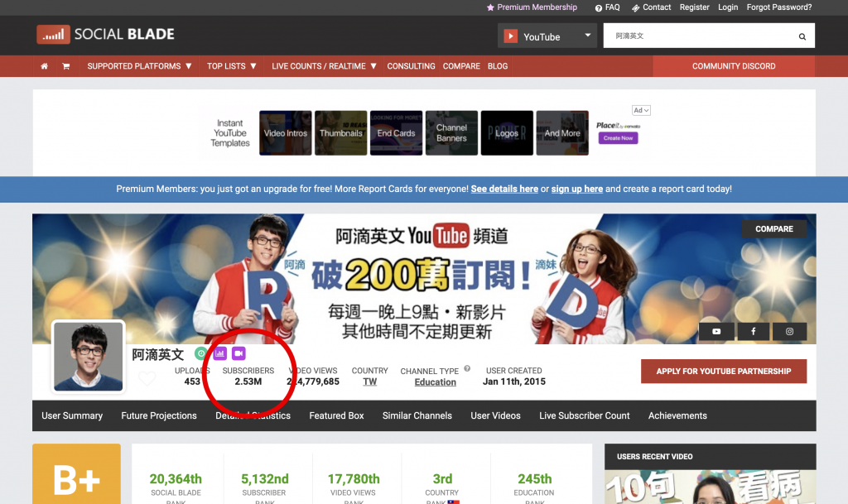Click Forgot Password link
The height and width of the screenshot is (504, 848).
click(778, 7)
